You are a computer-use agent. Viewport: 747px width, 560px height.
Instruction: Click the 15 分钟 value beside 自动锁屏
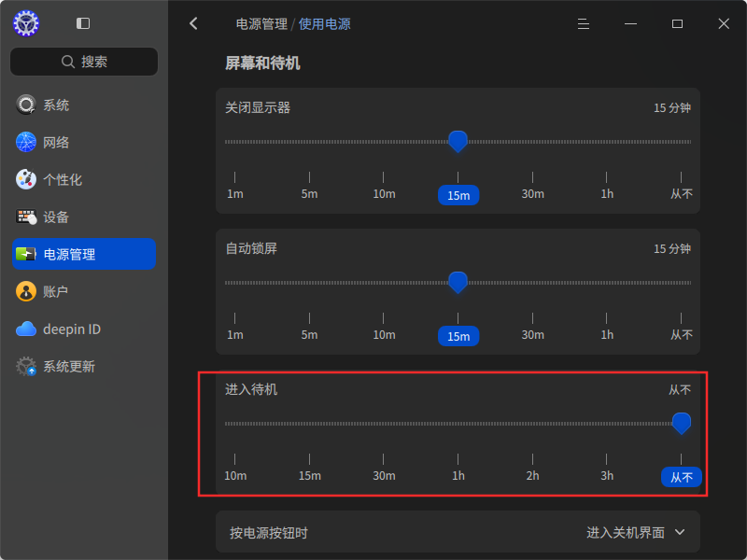click(x=672, y=249)
